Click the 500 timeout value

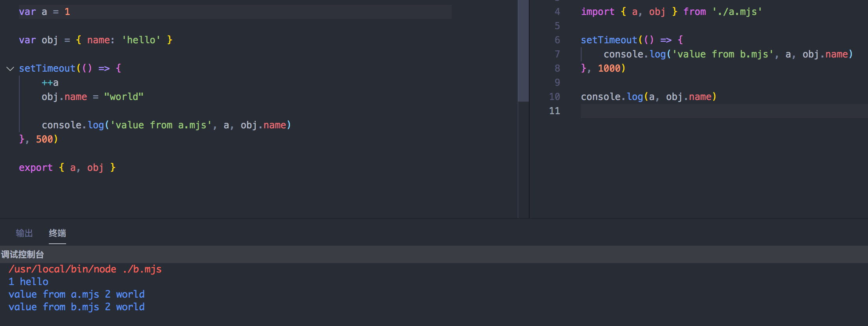pos(44,139)
